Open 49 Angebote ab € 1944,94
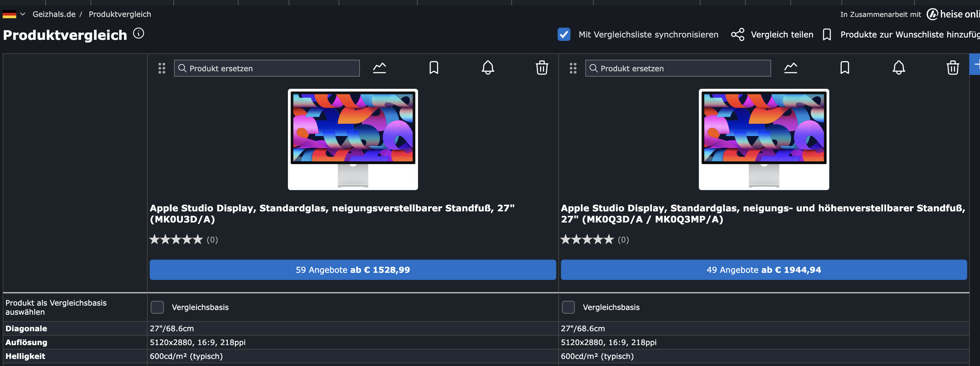The height and width of the screenshot is (366, 980). 763,270
